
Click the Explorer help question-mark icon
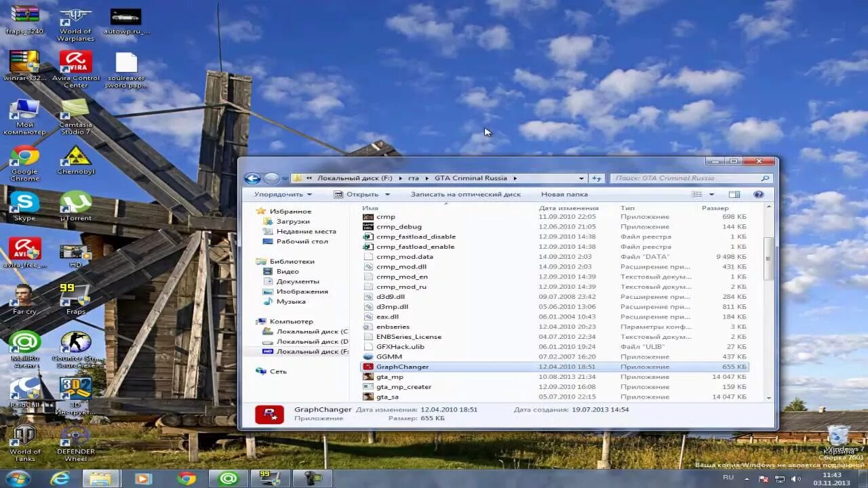(759, 195)
